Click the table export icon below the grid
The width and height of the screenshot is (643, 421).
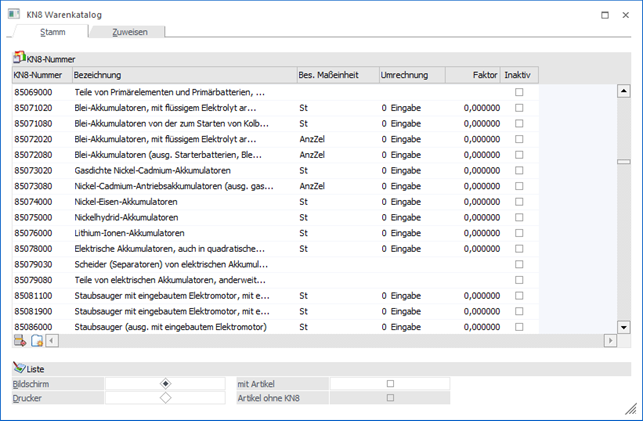(x=20, y=341)
